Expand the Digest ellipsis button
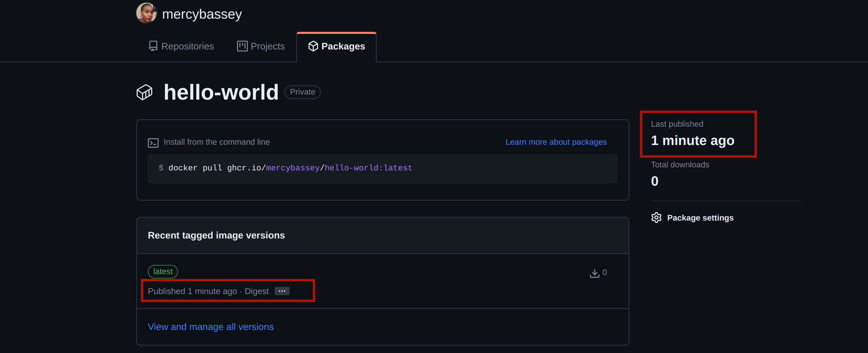The height and width of the screenshot is (353, 868). [282, 291]
